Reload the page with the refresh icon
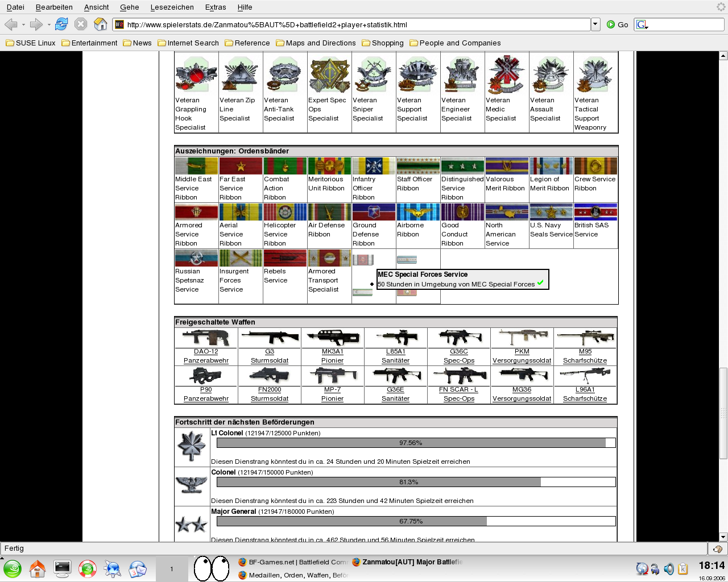Screen dimensions: 728x582 [61, 24]
